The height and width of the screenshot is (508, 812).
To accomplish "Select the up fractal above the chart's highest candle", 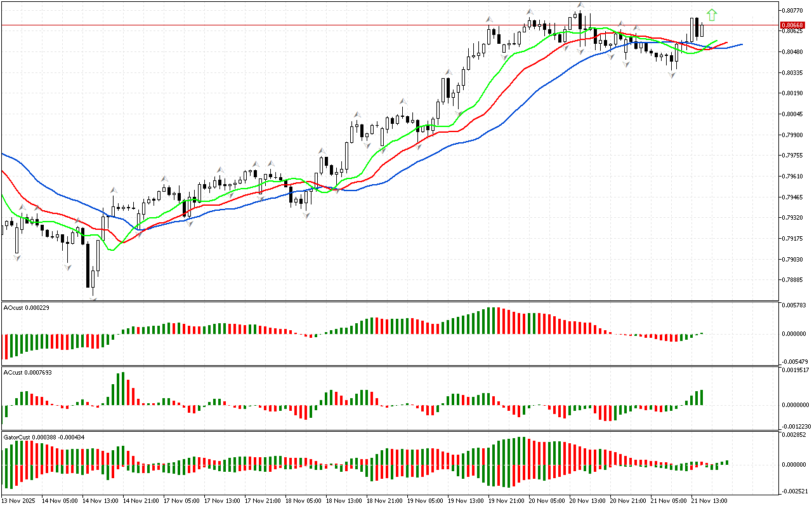I will point(580,5).
